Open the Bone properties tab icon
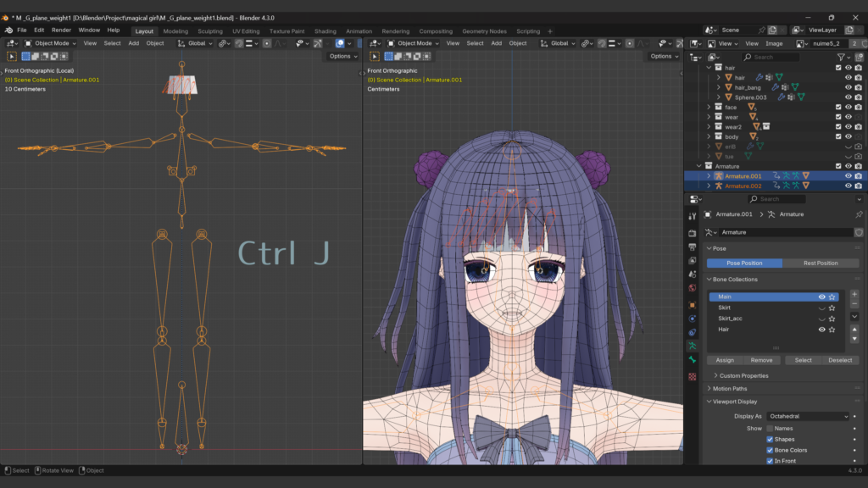This screenshot has height=488, width=868. coord(693,361)
